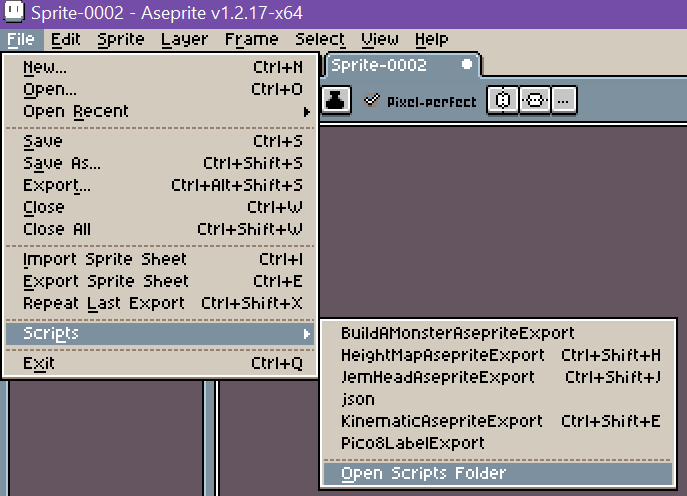Image resolution: width=687 pixels, height=496 pixels.
Task: Choose New... from File menu
Action: pyautogui.click(x=160, y=67)
